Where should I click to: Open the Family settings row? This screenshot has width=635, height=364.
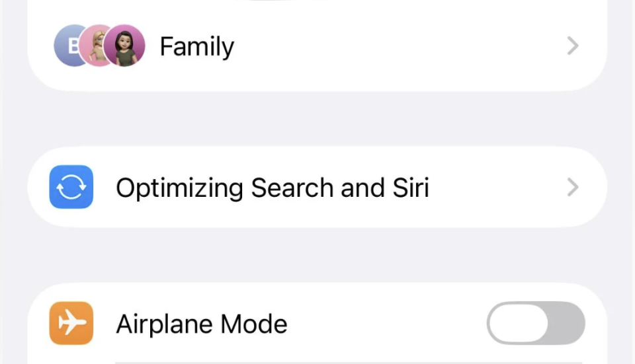click(x=317, y=46)
